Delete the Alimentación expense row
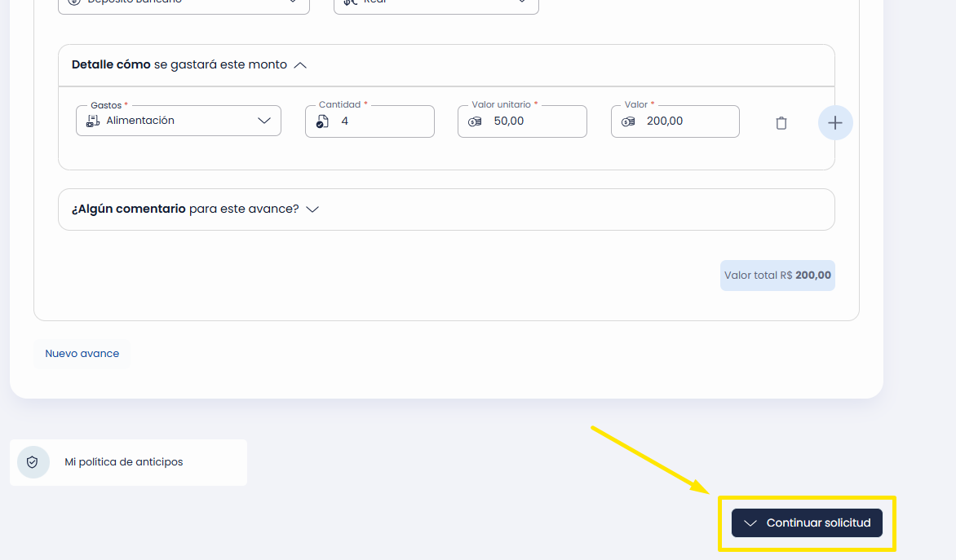The height and width of the screenshot is (560, 956). coord(781,123)
